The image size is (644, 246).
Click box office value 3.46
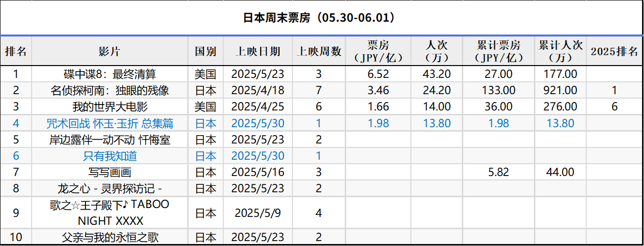click(379, 91)
